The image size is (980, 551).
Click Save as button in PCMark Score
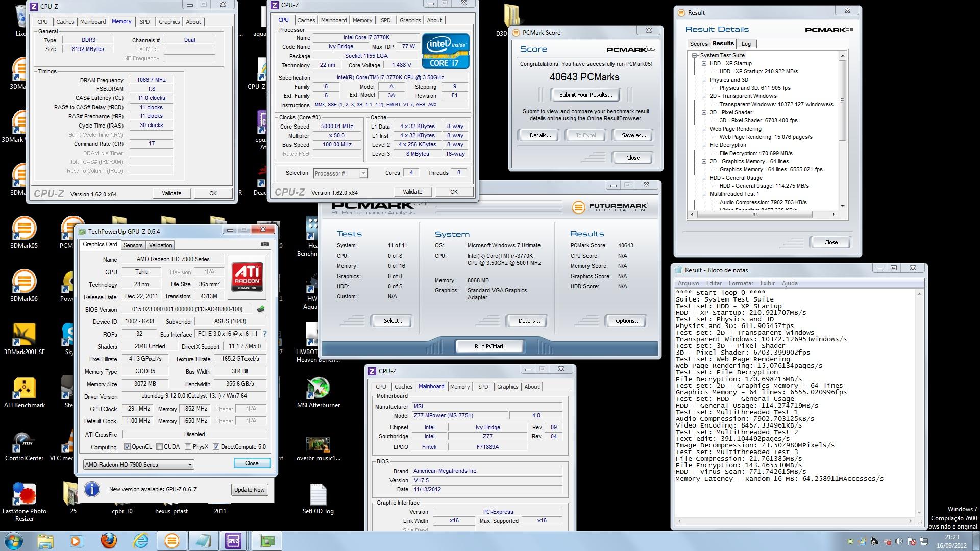633,135
